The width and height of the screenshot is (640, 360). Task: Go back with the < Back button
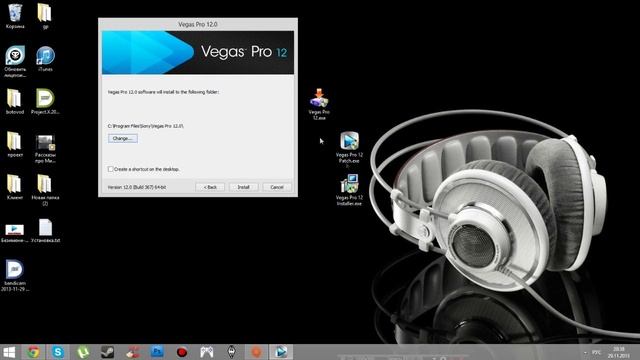(210, 187)
